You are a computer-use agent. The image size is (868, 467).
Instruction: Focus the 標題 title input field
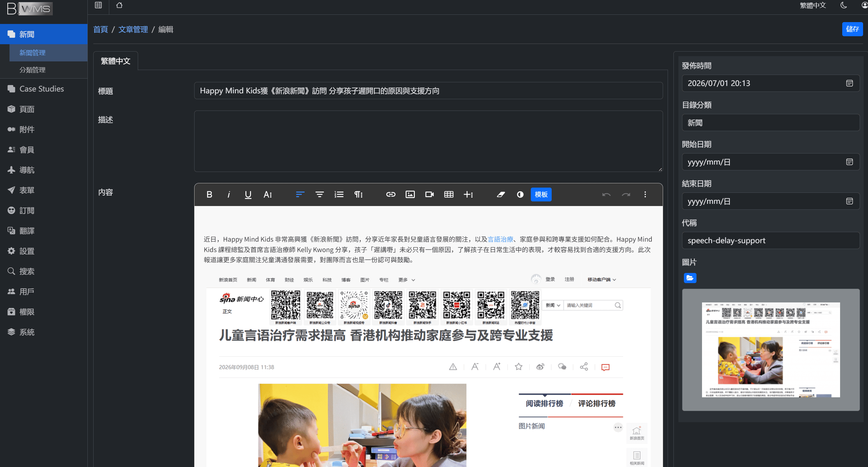[x=428, y=91]
